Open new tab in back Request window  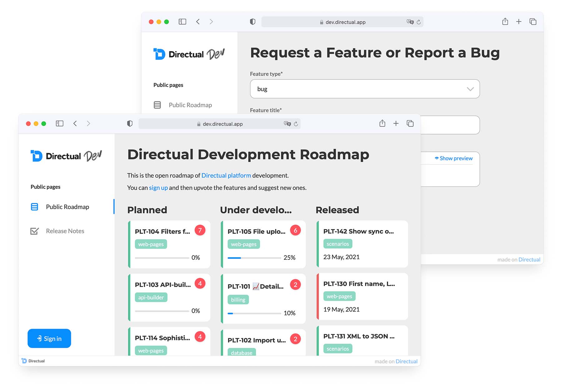click(519, 22)
